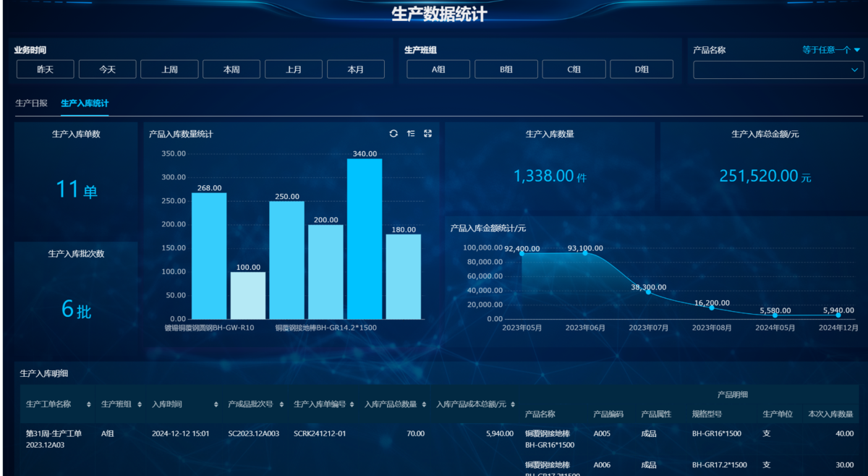Sort table by 生产工单名称 using its sort arrows

89,404
